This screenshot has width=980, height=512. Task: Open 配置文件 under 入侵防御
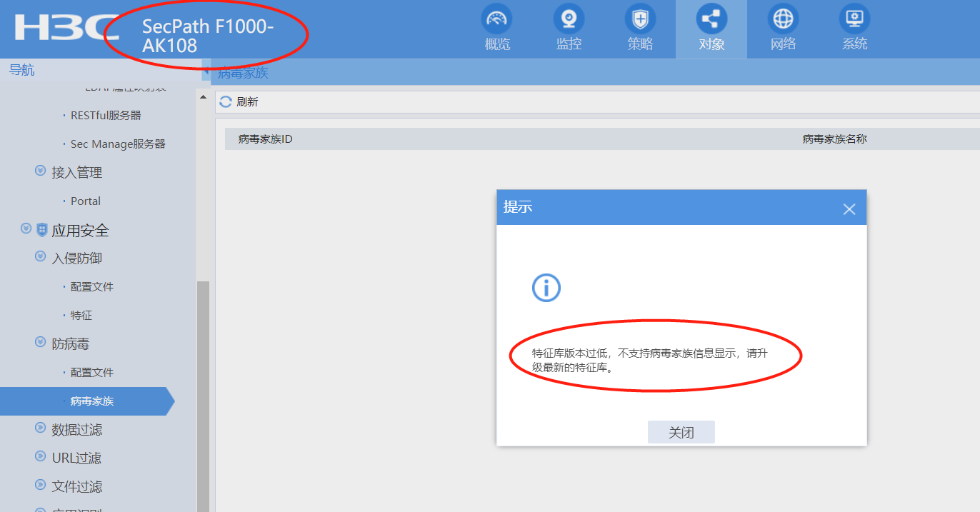[x=92, y=286]
